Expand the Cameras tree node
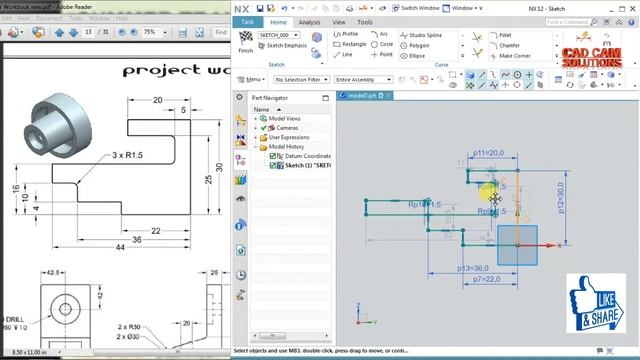Image resolution: width=640 pixels, height=360 pixels. tap(256, 128)
